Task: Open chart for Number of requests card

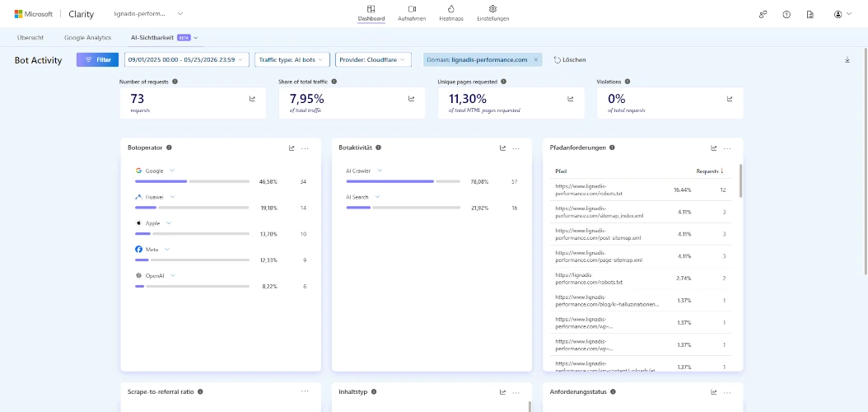Action: [x=253, y=99]
